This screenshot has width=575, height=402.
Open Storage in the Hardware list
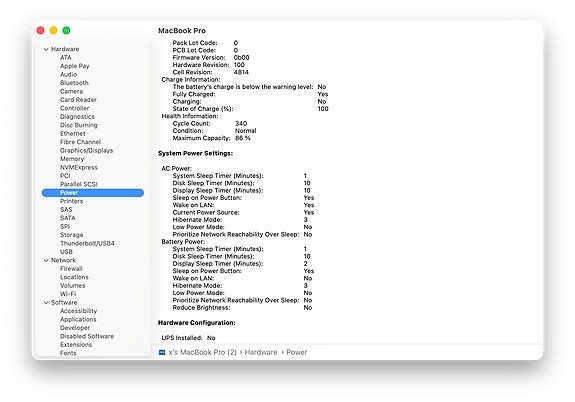click(x=72, y=235)
